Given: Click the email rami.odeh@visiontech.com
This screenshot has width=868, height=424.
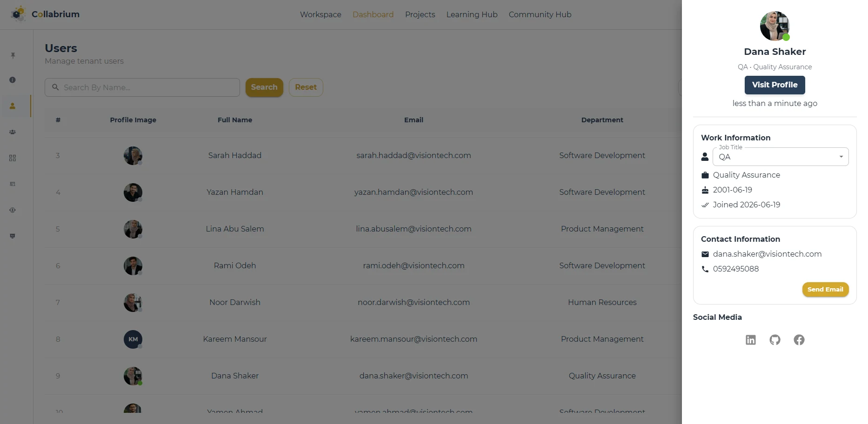Looking at the screenshot, I should 414,265.
